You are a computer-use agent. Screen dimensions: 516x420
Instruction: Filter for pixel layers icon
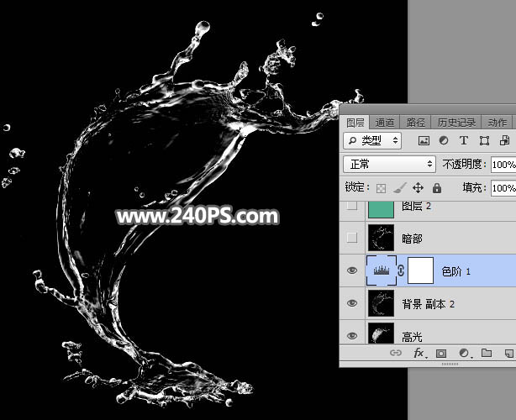pyautogui.click(x=424, y=141)
